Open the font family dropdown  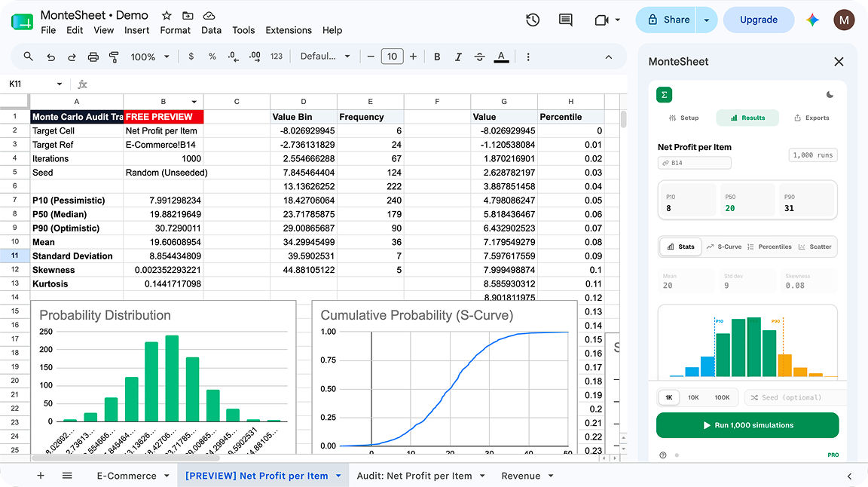click(325, 57)
